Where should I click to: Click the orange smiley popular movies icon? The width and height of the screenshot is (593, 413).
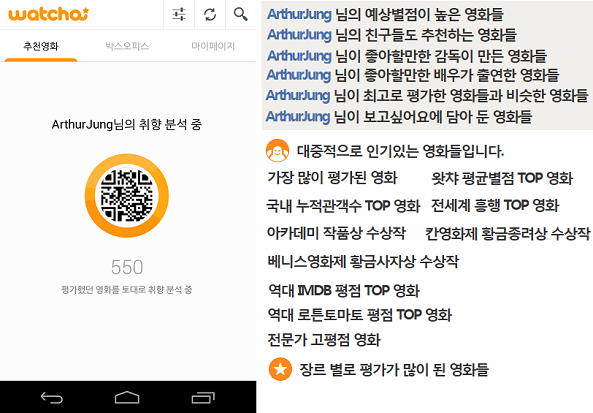(277, 151)
